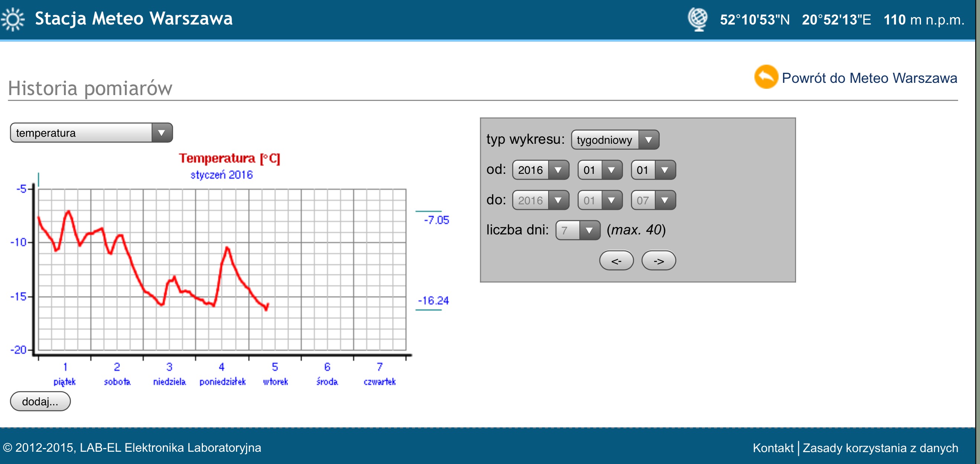
Task: Open the end year dropdown
Action: point(540,200)
